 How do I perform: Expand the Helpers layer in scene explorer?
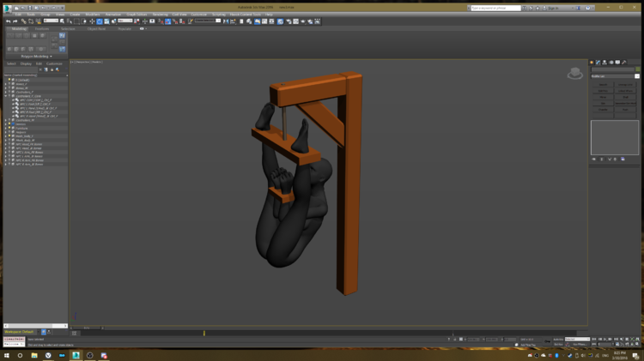pyautogui.click(x=6, y=132)
